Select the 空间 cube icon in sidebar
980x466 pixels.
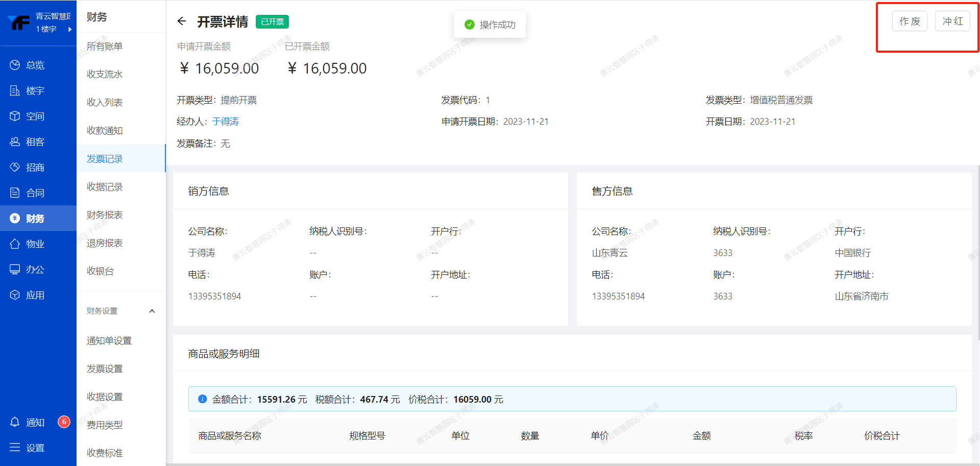(x=15, y=116)
